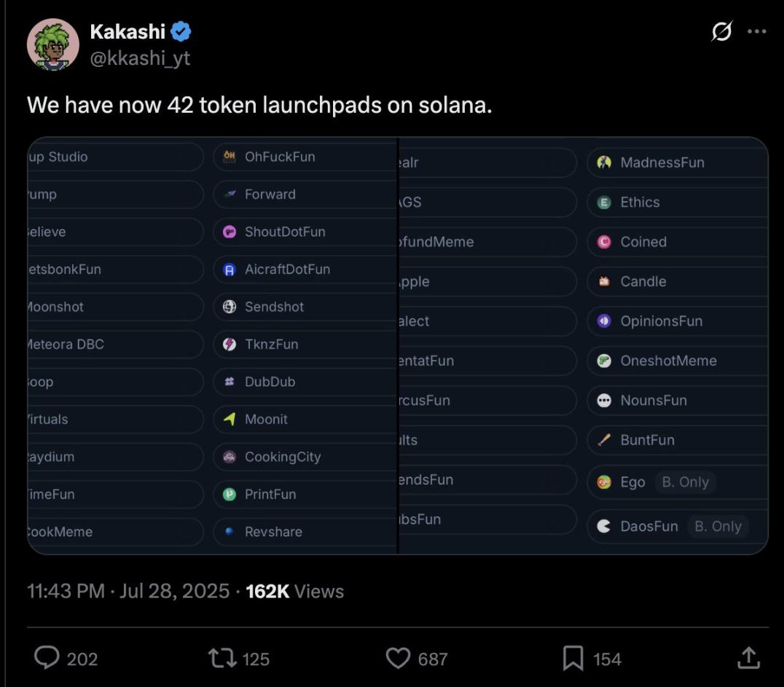Viewport: 784px width, 687px height.
Task: View the 162K Views analytics
Action: click(x=294, y=591)
